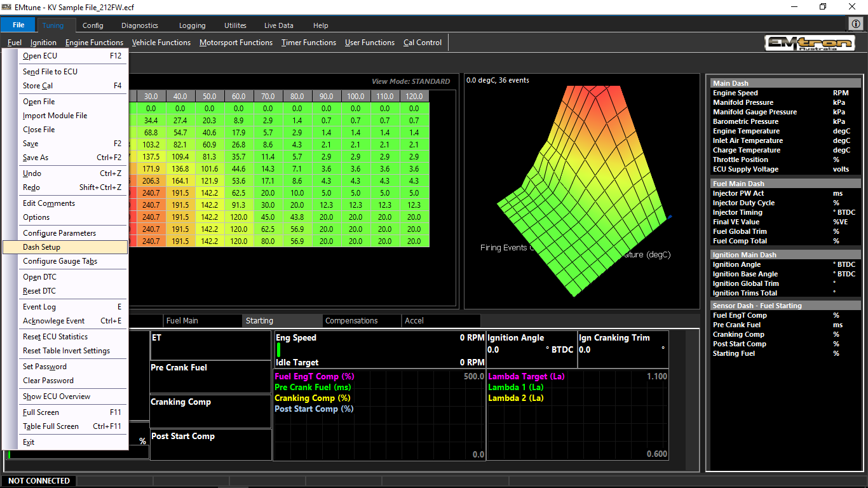The height and width of the screenshot is (488, 868).
Task: Open the Cal Control dropdown menu
Action: 422,43
